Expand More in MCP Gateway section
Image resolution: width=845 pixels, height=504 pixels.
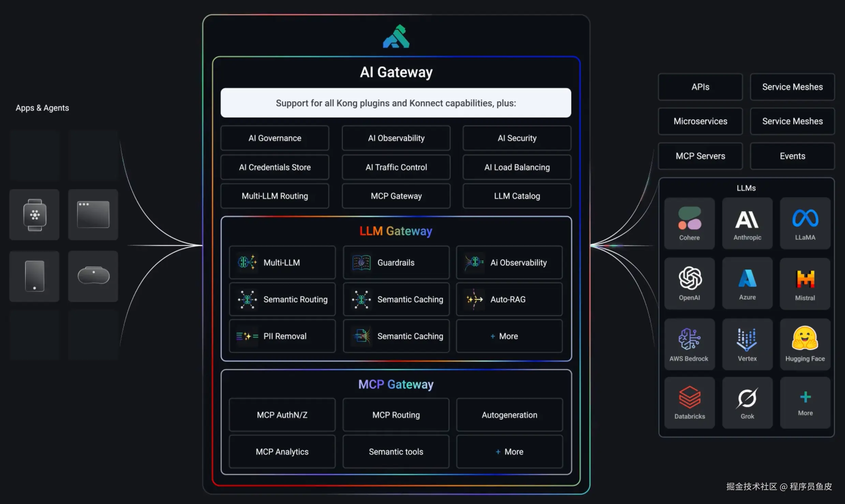click(509, 451)
